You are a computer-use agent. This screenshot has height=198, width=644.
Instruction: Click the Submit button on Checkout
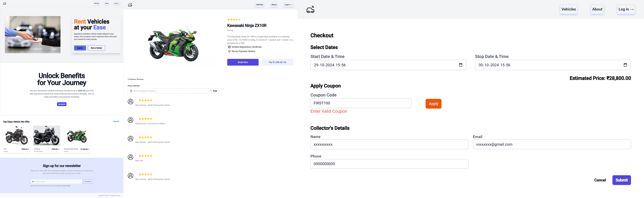click(621, 180)
